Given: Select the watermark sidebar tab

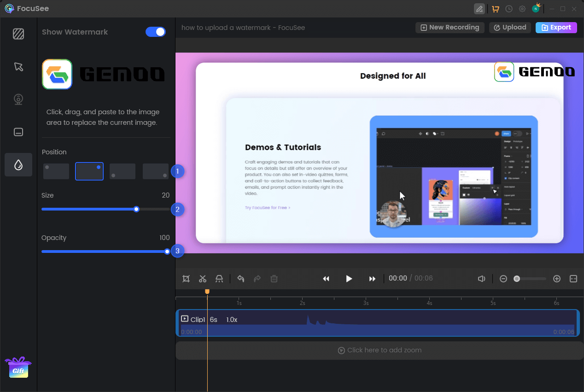Looking at the screenshot, I should pyautogui.click(x=18, y=165).
